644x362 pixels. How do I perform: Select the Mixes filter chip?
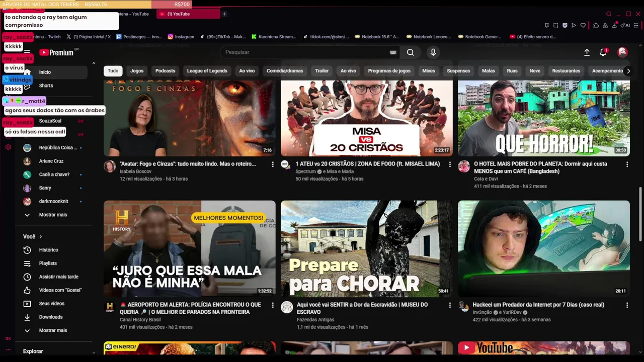429,71
